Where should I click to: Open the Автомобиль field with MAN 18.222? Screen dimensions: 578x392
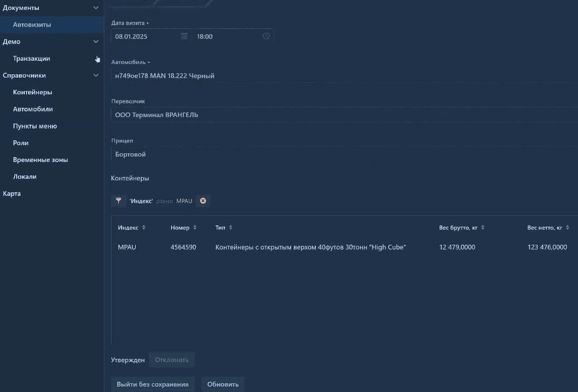click(x=345, y=76)
